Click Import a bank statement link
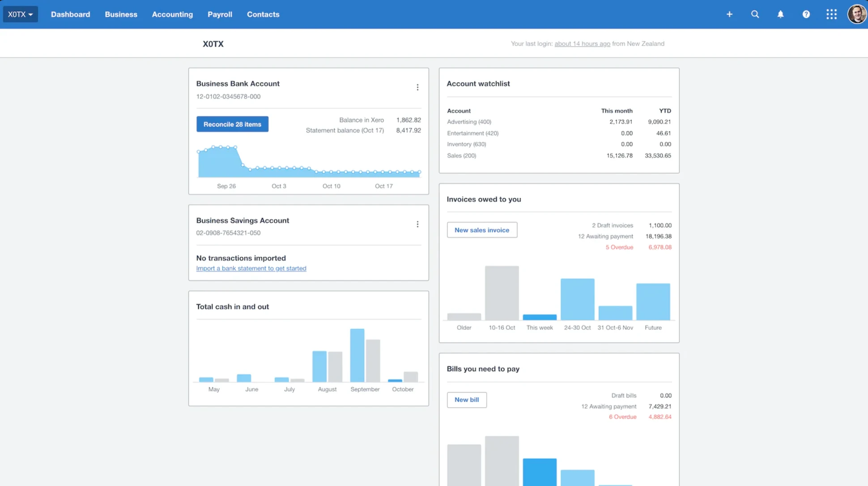 [251, 269]
